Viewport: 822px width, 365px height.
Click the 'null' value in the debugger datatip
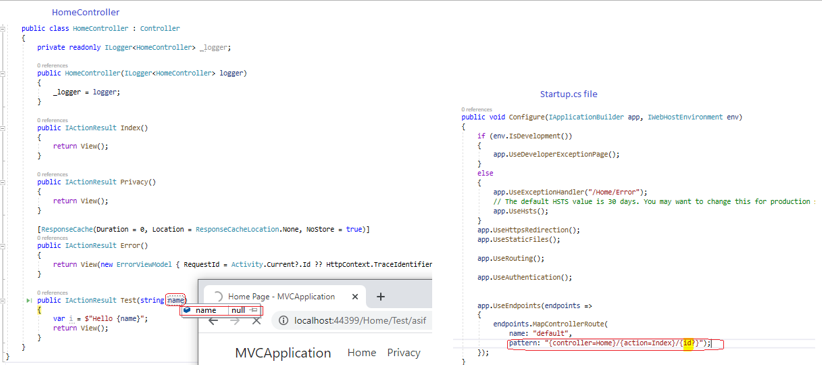coord(238,310)
